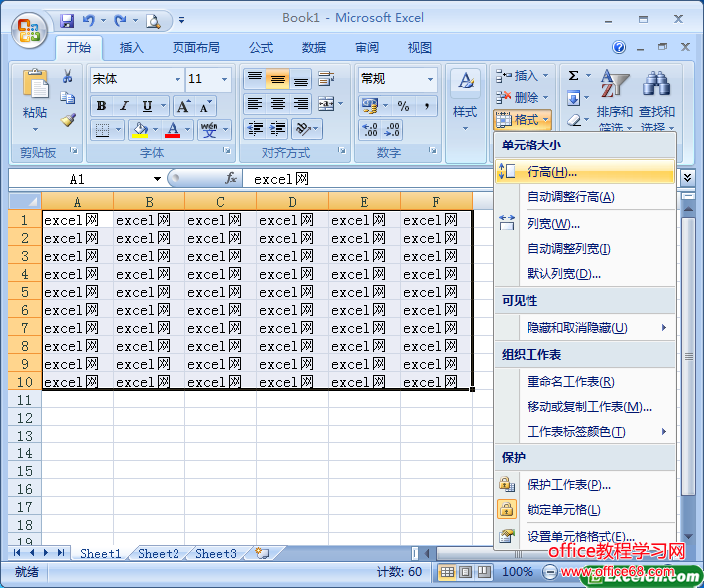Select the Format Painter brush icon
This screenshot has width=704, height=588.
coord(68,119)
